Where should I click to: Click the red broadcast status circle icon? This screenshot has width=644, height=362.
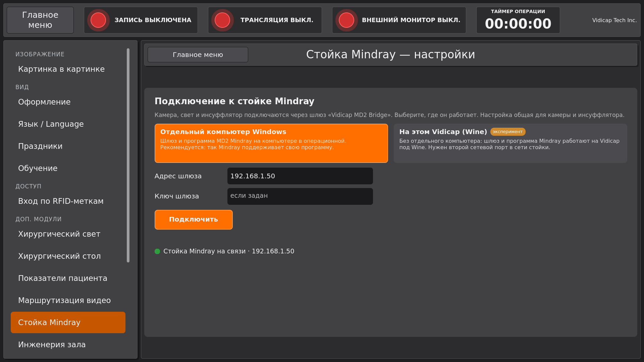(x=222, y=20)
